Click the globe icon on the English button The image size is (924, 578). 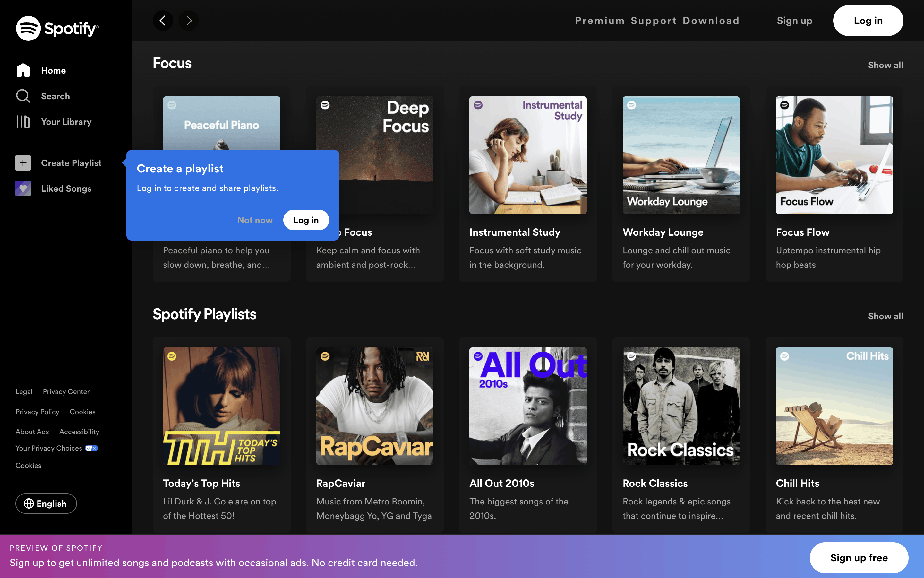click(x=29, y=504)
